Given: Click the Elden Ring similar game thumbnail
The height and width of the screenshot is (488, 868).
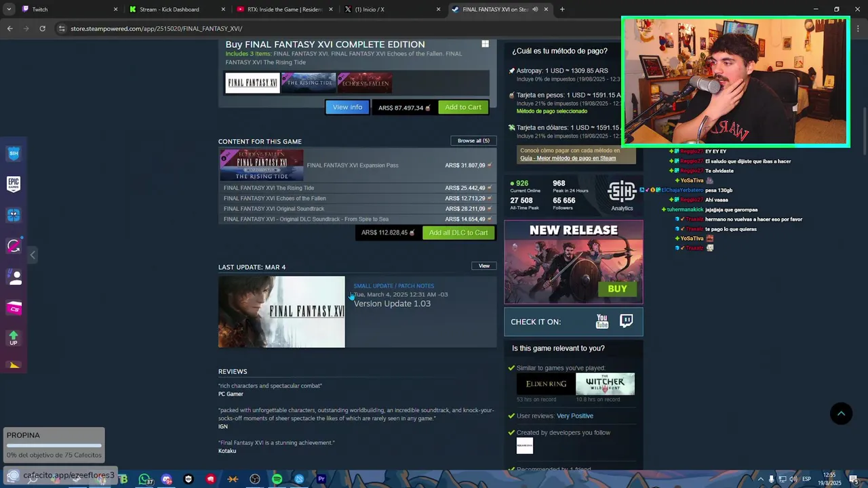Looking at the screenshot, I should point(546,384).
